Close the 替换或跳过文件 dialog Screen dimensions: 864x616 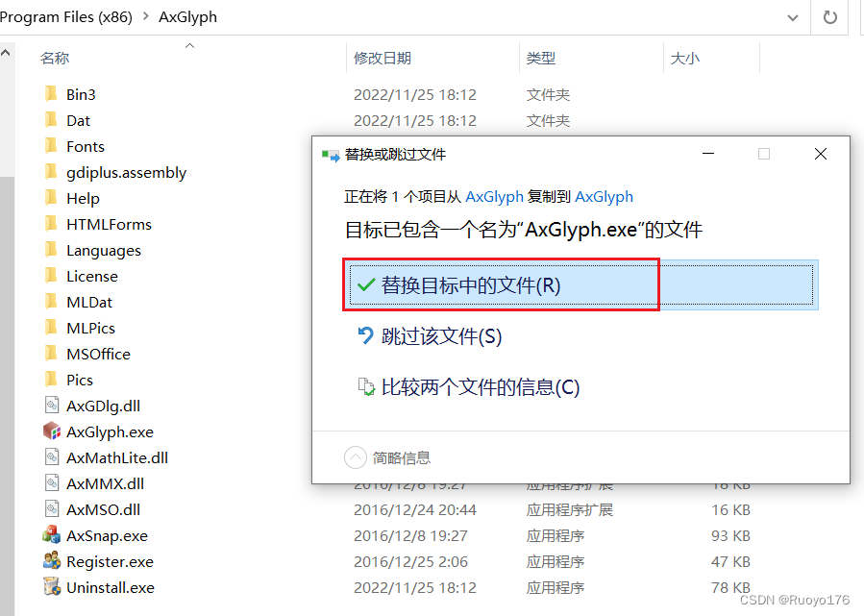(x=821, y=154)
